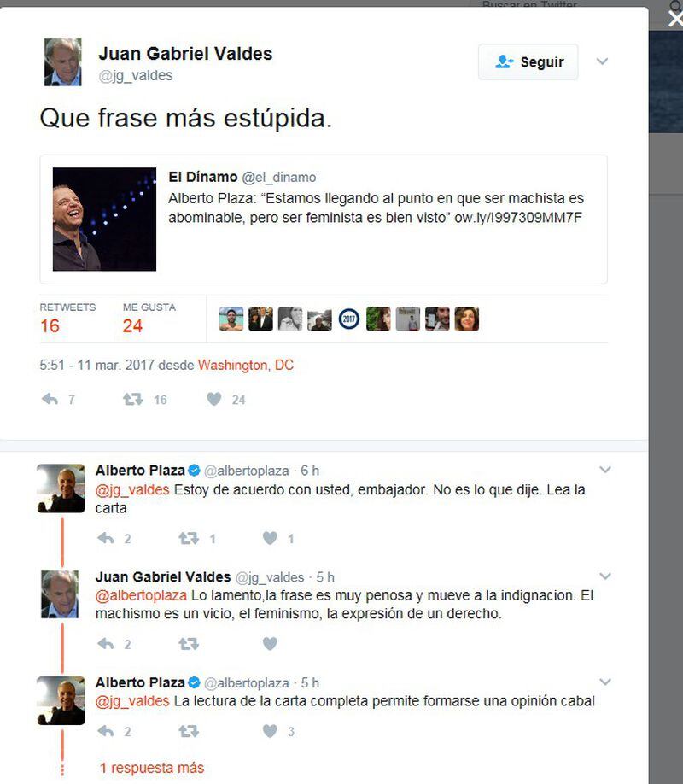Like Alberto Plaza's first reply

pos(270,539)
